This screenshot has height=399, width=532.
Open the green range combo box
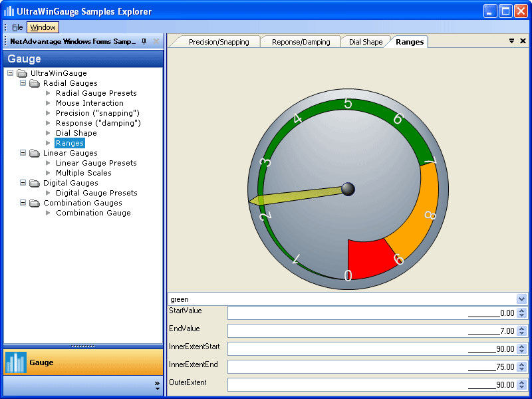pyautogui.click(x=521, y=299)
